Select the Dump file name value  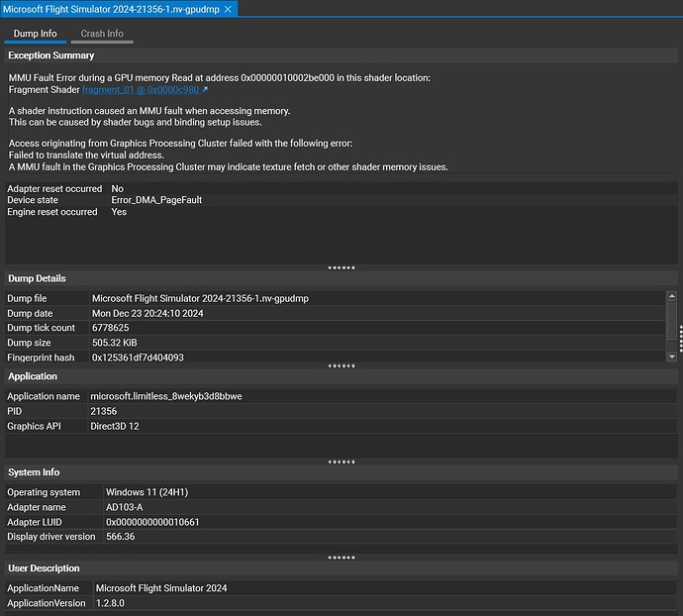click(200, 299)
